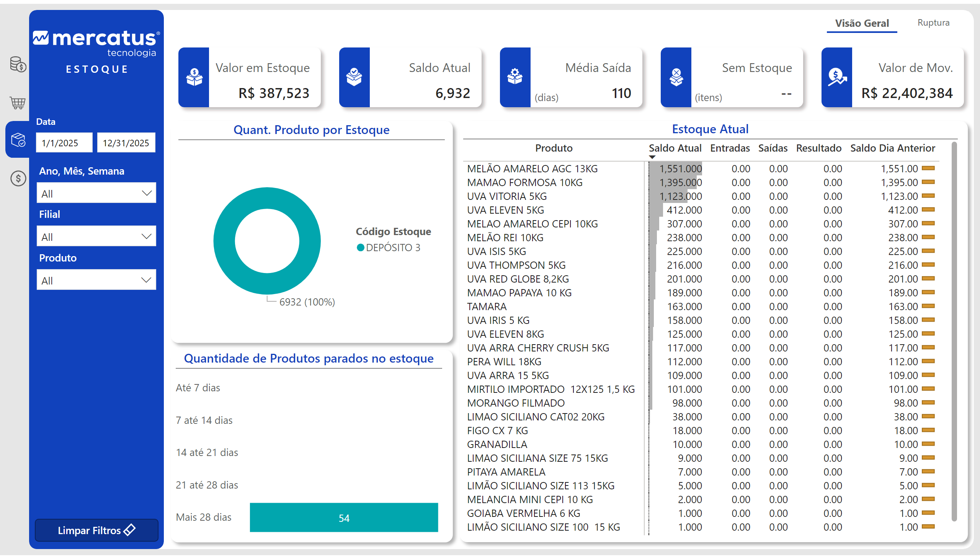Select the stock box sidebar icon
Screen dimensions: 980x559
[x=18, y=140]
